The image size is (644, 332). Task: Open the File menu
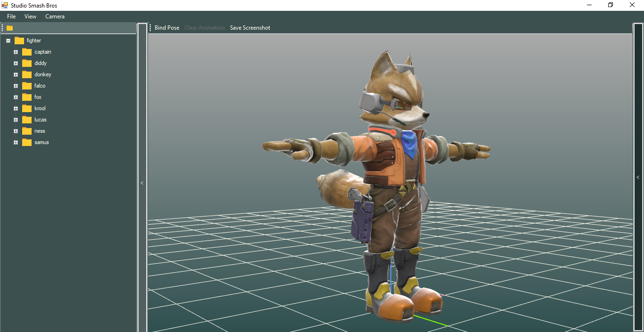pyautogui.click(x=11, y=16)
